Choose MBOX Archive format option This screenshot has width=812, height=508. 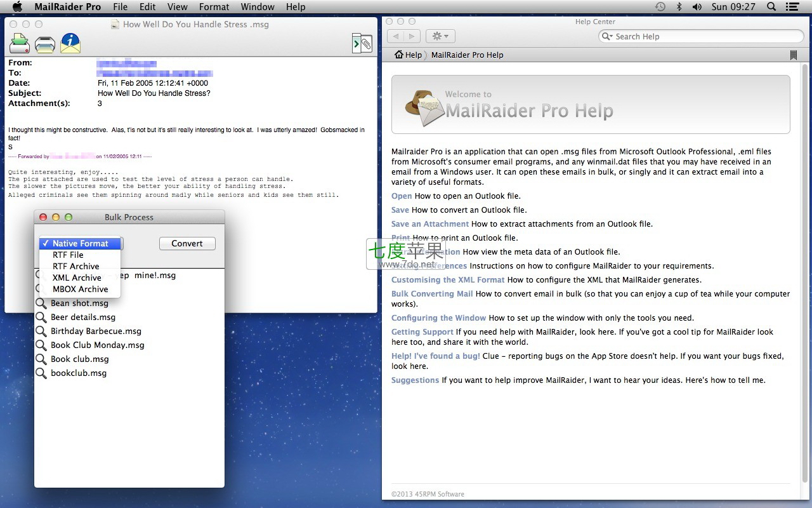tap(80, 289)
